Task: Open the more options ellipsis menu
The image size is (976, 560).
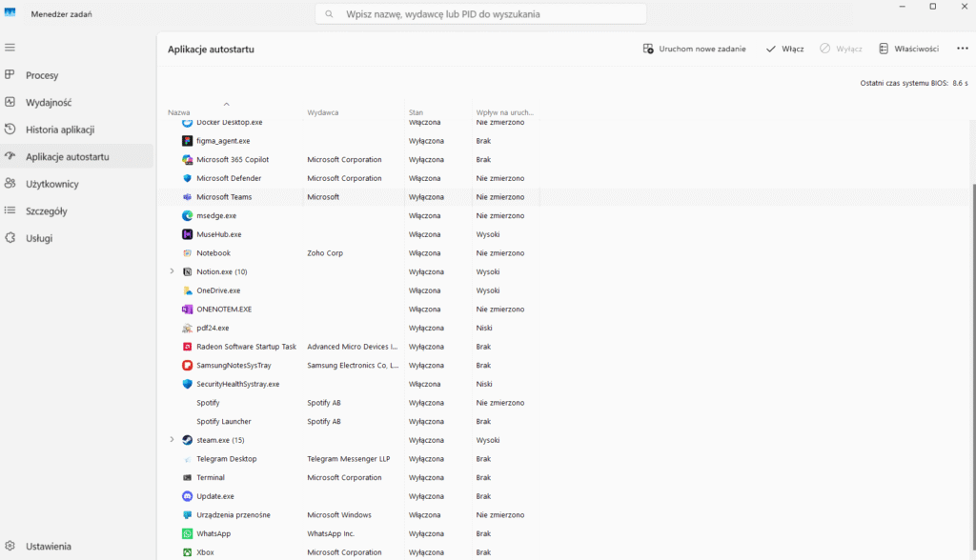Action: click(963, 49)
